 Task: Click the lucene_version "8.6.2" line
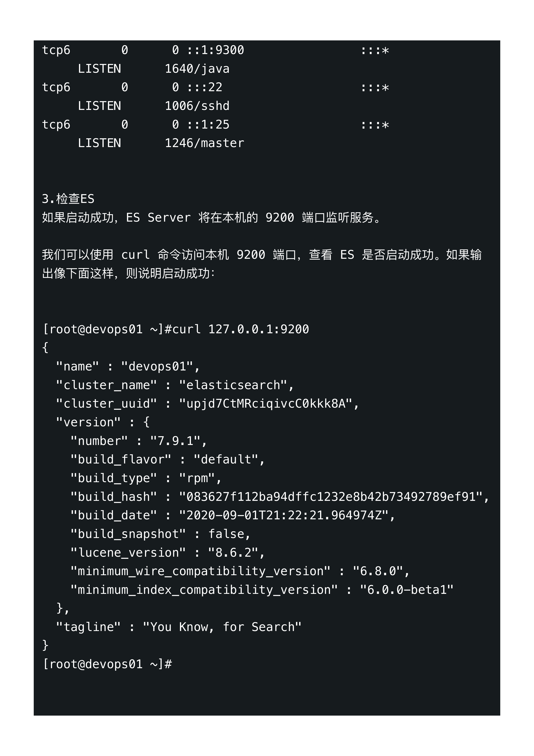168,552
